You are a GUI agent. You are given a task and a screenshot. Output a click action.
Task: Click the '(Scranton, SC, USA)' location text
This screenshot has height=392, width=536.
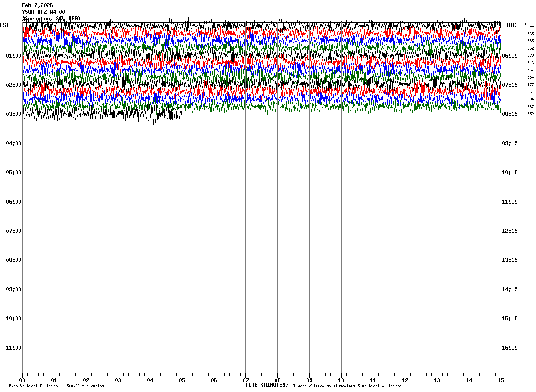coord(51,19)
